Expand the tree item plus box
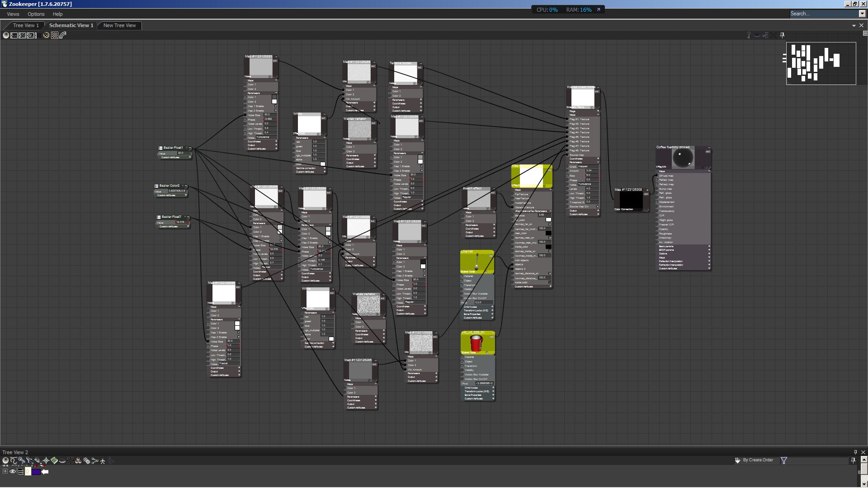868x488 pixels. 5,471
